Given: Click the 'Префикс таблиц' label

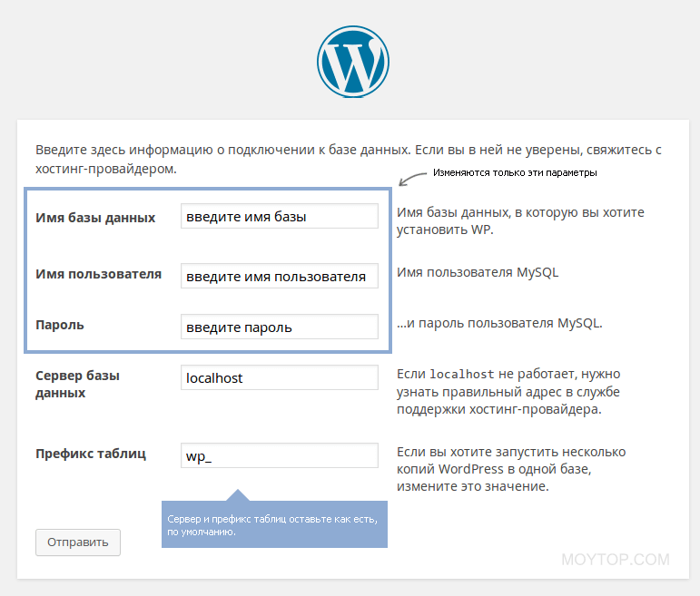Looking at the screenshot, I should coord(91,454).
